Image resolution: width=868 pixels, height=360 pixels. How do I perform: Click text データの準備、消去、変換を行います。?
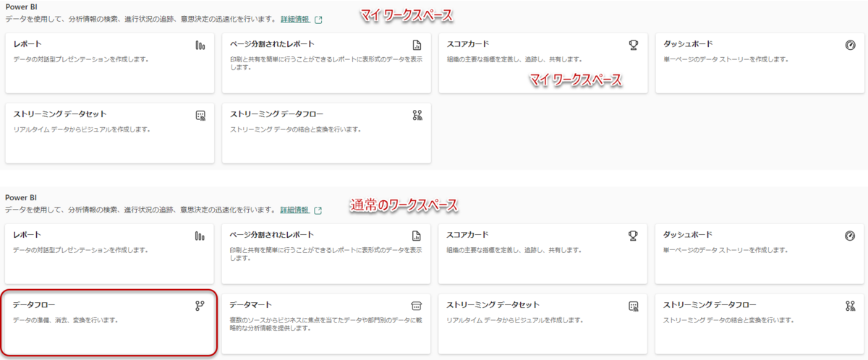click(x=66, y=320)
